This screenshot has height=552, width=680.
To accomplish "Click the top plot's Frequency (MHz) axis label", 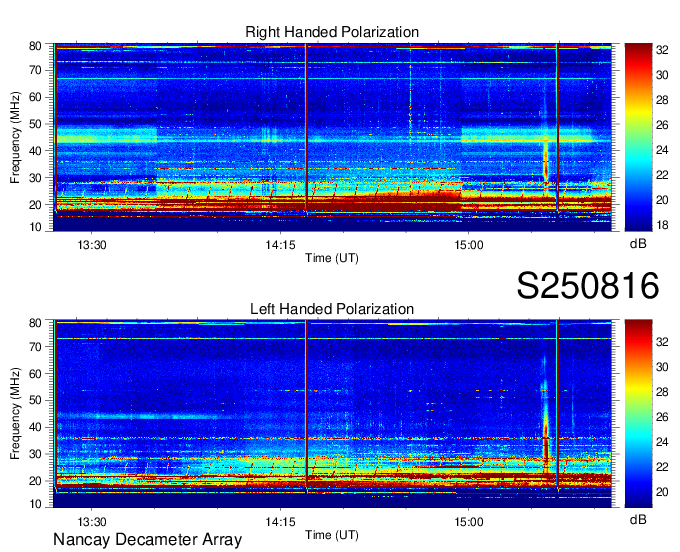I will [15, 137].
